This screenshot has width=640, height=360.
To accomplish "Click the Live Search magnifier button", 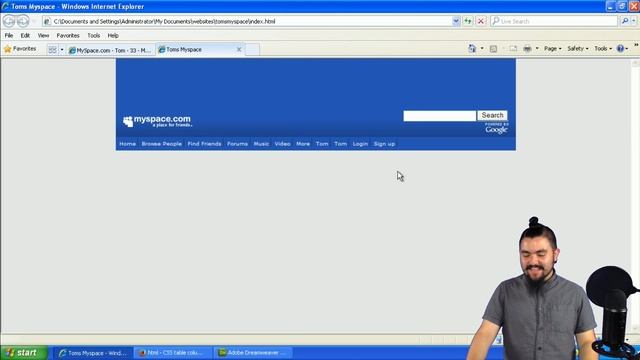I will coord(624,21).
